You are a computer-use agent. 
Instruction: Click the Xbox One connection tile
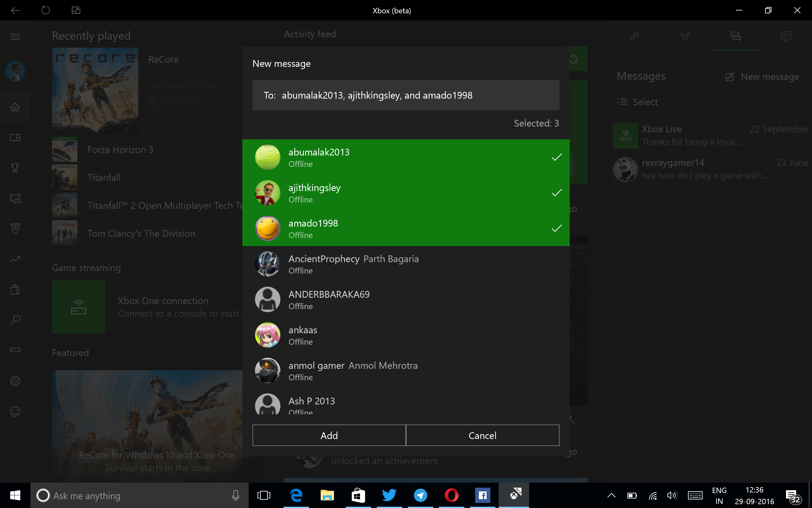[x=147, y=307]
